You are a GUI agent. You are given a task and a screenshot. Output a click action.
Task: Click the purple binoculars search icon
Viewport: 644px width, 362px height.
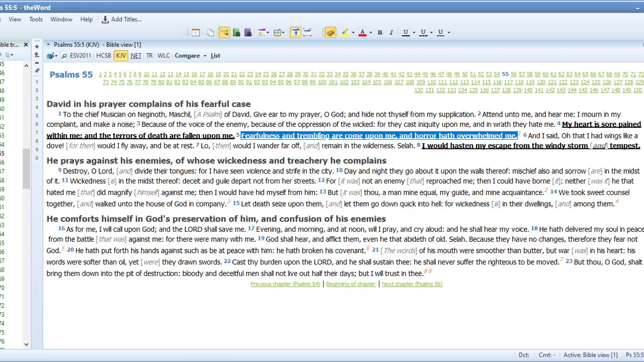(x=248, y=32)
